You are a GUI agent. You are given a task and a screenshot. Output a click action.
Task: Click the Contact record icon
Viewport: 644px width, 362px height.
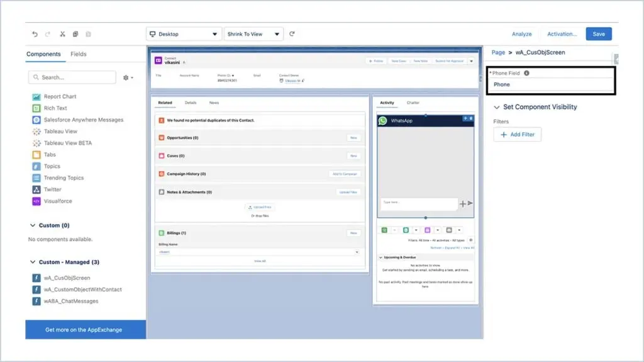click(x=158, y=60)
